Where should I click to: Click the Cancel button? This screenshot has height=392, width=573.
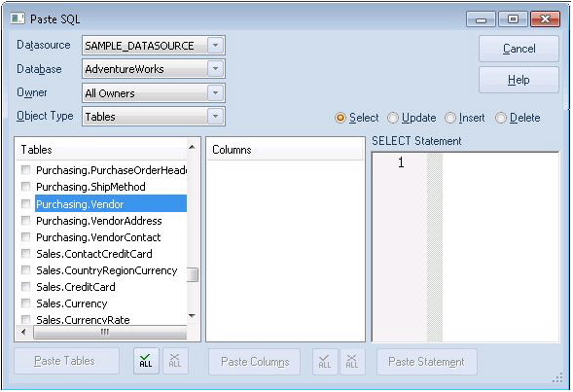pyautogui.click(x=519, y=49)
